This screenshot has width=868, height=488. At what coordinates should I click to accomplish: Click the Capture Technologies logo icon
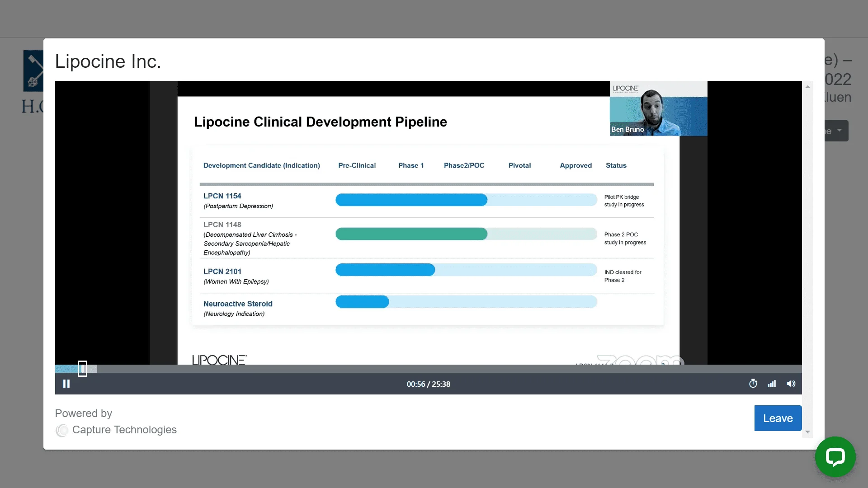coord(62,430)
